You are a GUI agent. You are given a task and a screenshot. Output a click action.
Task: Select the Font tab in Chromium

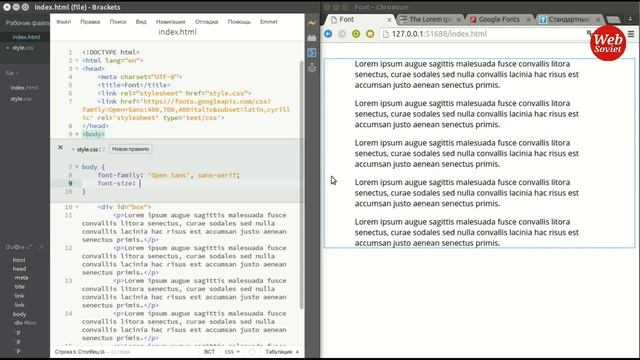click(359, 20)
